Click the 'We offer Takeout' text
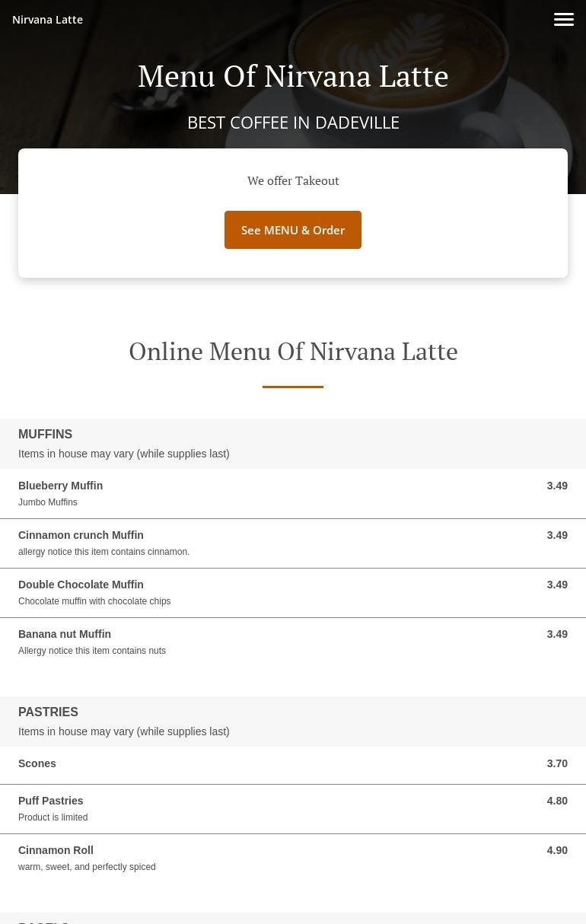The width and height of the screenshot is (586, 924). [293, 180]
